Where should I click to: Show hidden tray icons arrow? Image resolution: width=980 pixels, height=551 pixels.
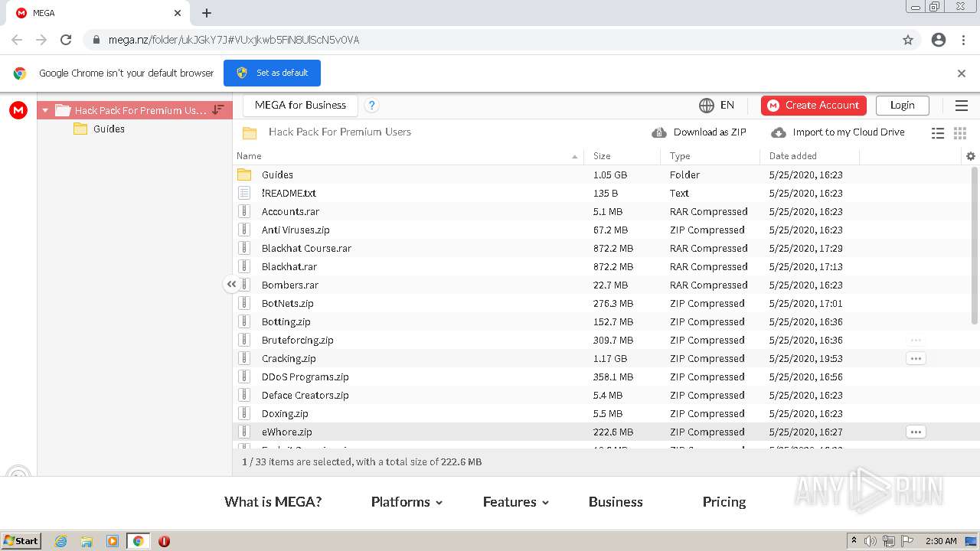(x=854, y=541)
